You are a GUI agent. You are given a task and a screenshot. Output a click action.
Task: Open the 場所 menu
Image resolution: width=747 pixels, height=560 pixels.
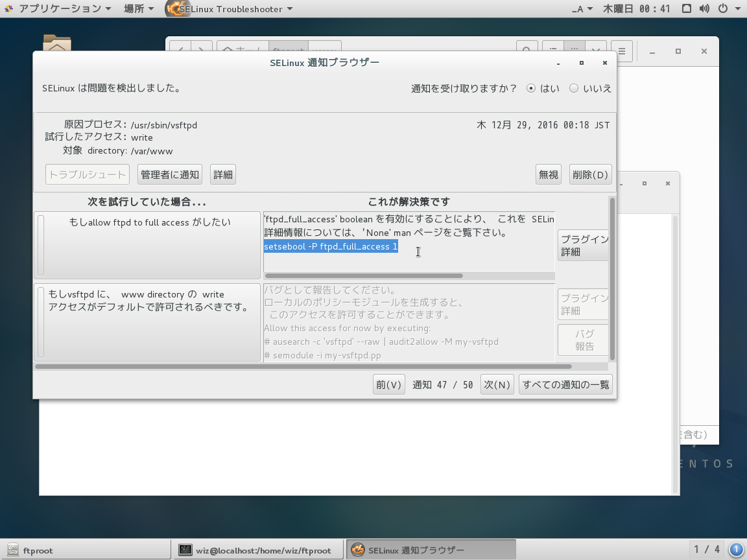point(139,8)
